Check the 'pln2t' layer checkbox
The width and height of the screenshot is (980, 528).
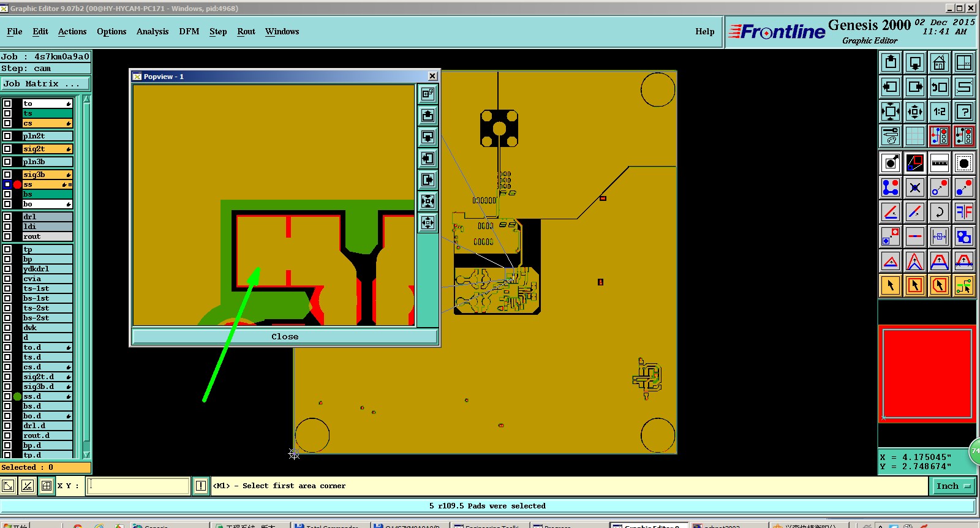tap(7, 136)
